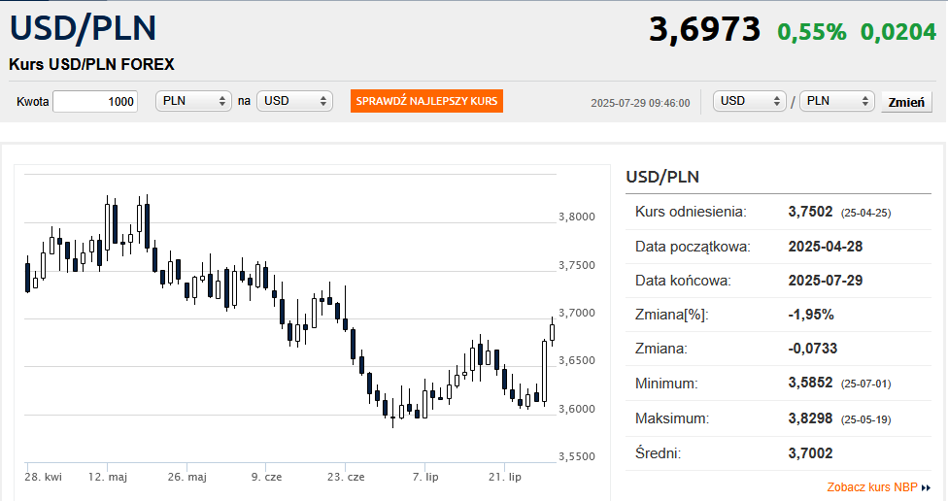Viewport: 948px width, 501px height.
Task: Click the Maksimum value 3,8298
Action: [810, 418]
